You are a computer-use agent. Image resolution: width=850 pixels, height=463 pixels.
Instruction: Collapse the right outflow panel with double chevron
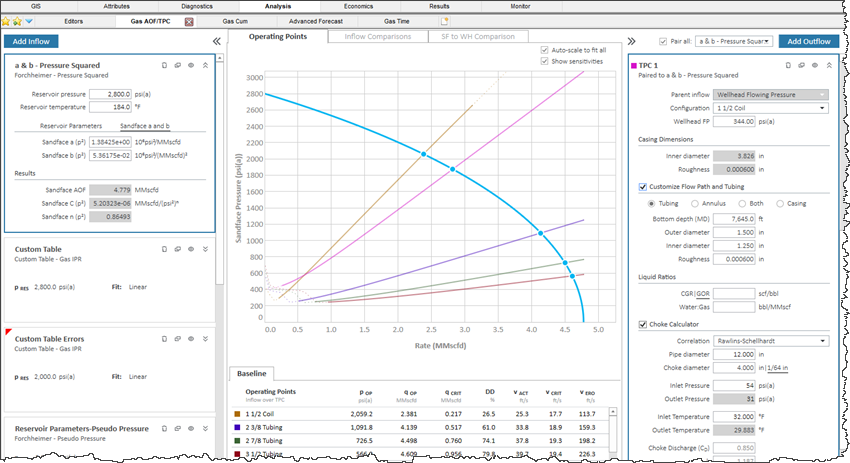(x=632, y=42)
